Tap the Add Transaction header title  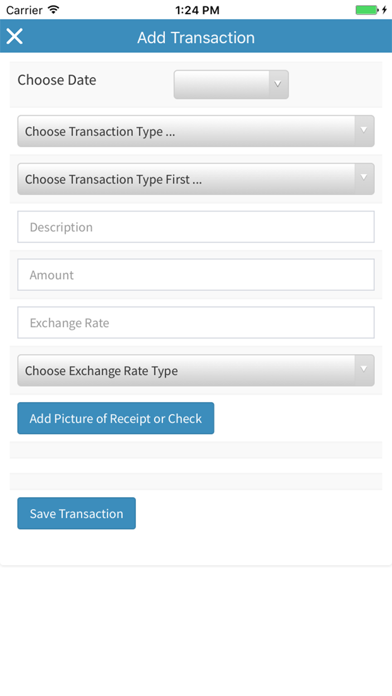click(x=196, y=37)
